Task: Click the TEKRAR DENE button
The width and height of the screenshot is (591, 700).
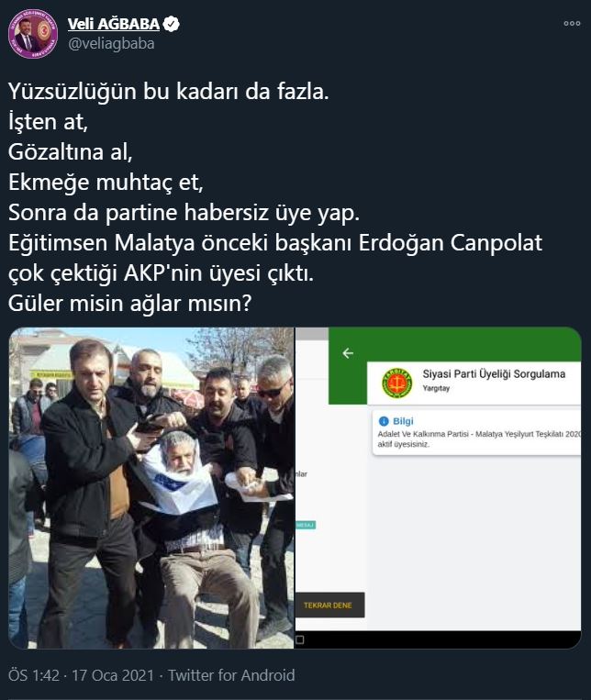Action: [x=329, y=606]
